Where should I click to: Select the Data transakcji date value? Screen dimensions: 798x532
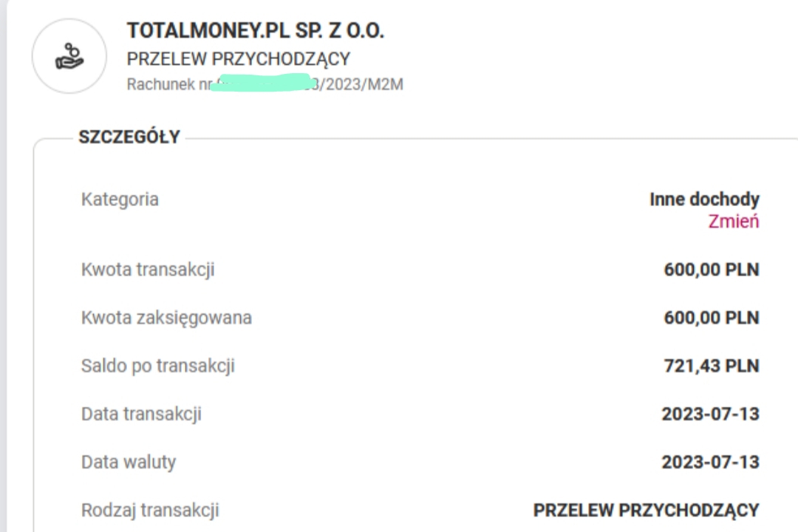click(710, 414)
